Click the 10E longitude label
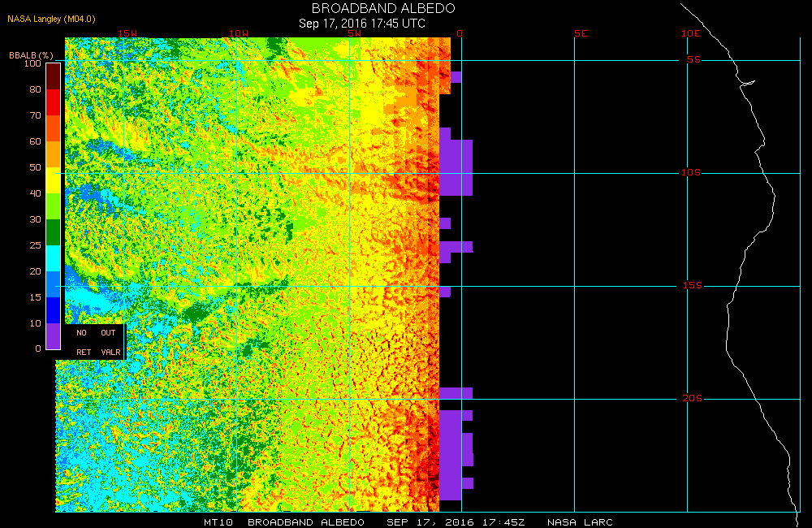Image resolution: width=812 pixels, height=528 pixels. tap(690, 33)
